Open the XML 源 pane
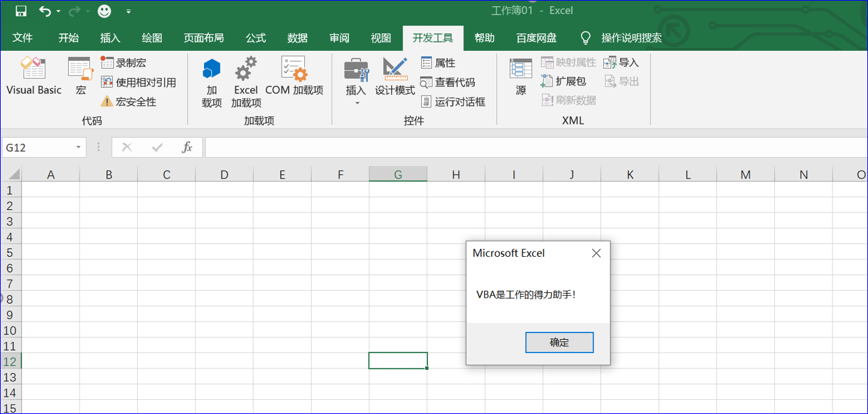 tap(521, 76)
